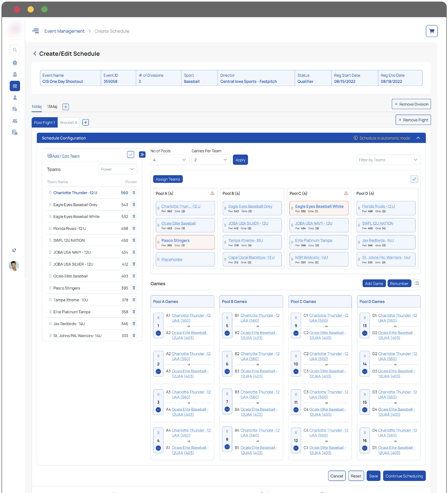Switch to the 15Maj division tab
The image size is (448, 493).
tap(52, 107)
